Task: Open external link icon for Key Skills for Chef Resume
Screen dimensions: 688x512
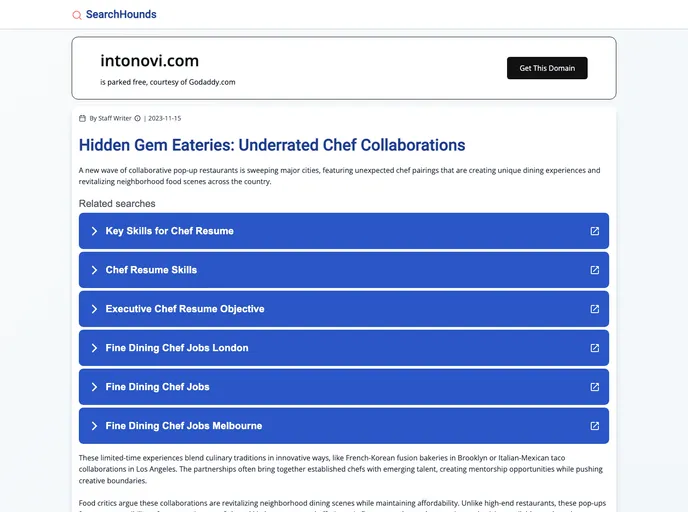Action: [x=594, y=231]
